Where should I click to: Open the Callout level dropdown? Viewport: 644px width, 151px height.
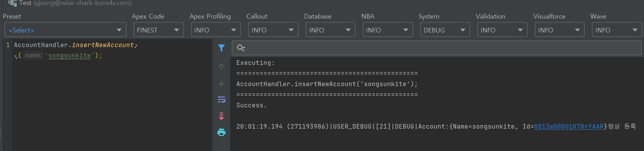pos(273,30)
